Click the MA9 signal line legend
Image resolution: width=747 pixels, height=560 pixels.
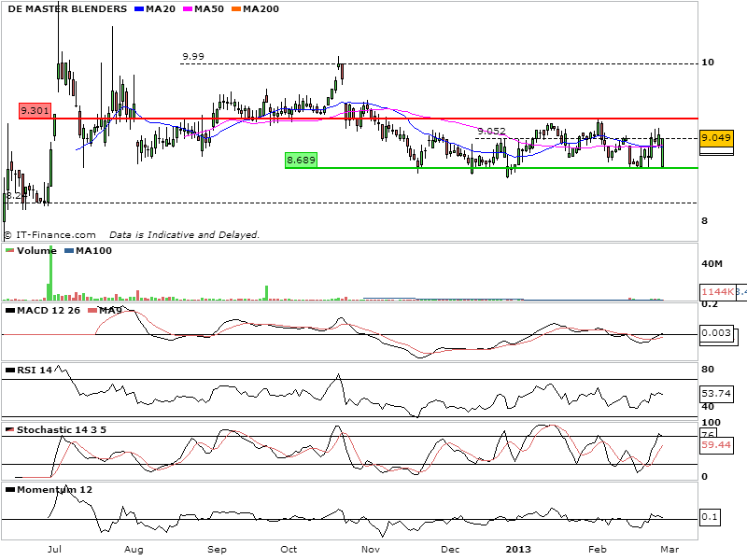[110, 311]
